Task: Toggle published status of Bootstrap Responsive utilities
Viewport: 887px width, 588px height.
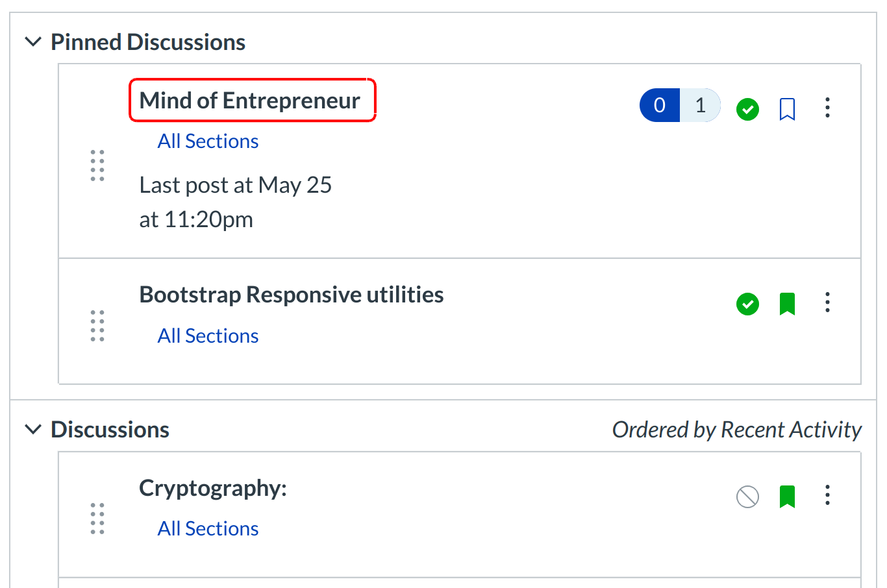Action: 747,303
